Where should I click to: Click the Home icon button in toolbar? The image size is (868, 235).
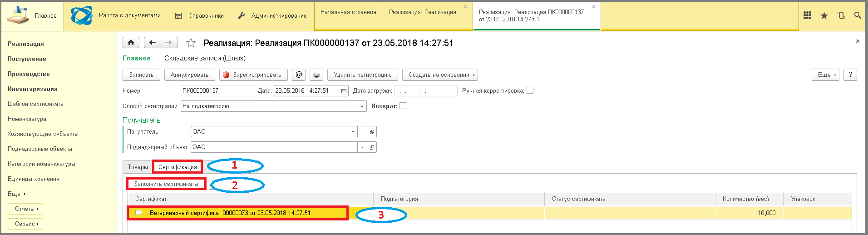[131, 43]
